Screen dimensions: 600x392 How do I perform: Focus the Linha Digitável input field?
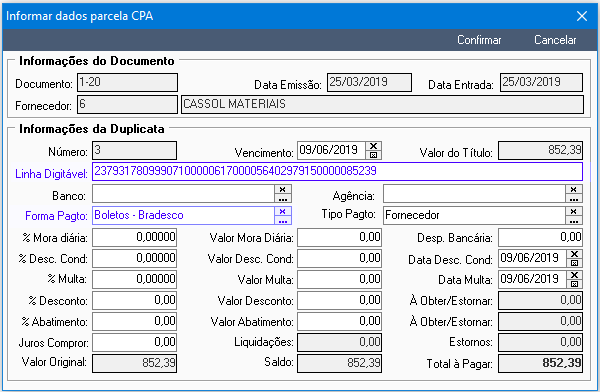(337, 172)
